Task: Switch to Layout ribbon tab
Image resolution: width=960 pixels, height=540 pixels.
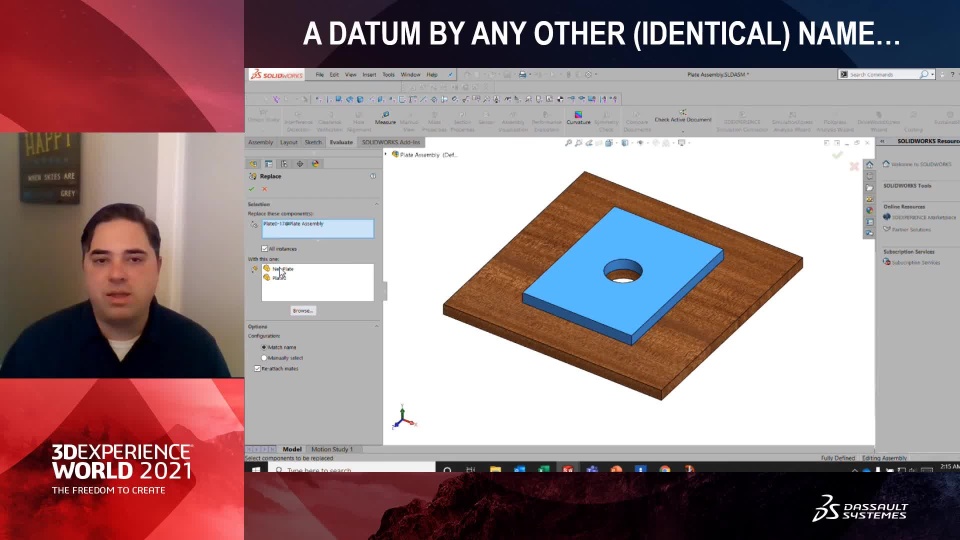Action: point(288,142)
